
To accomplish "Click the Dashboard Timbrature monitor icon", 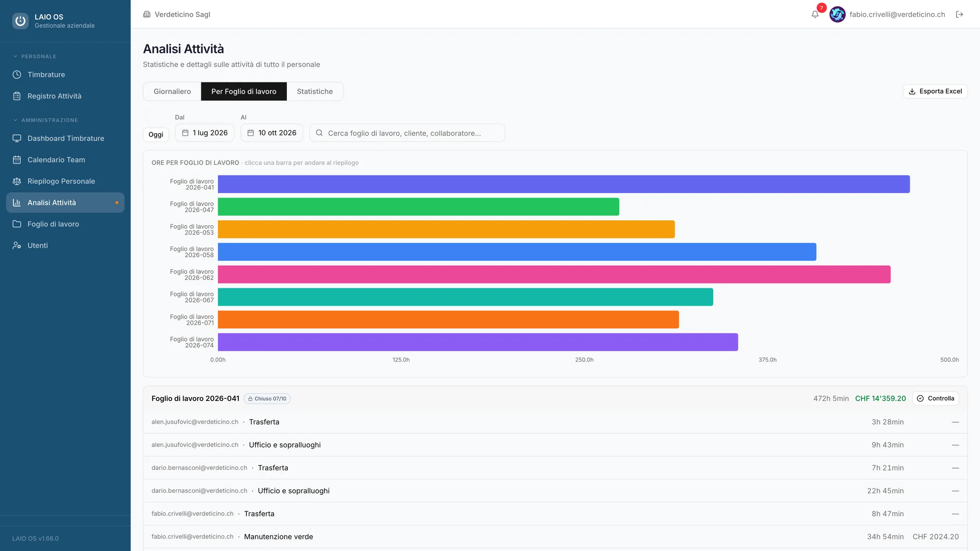I will [x=17, y=138].
